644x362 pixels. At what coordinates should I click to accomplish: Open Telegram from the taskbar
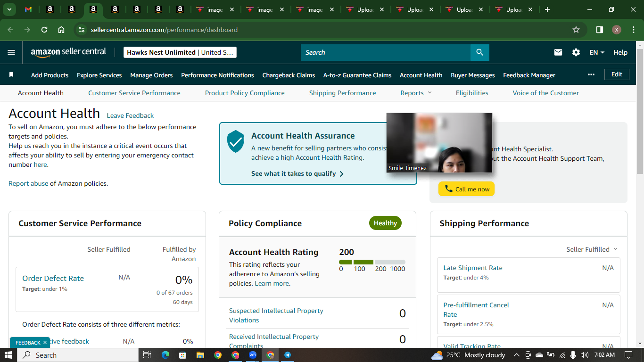coord(288,355)
